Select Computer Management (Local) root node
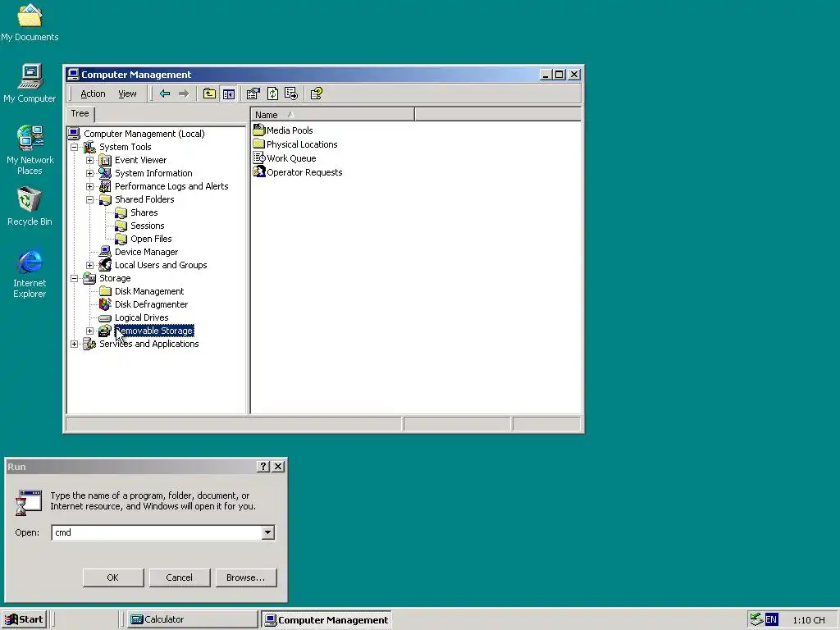Image resolution: width=840 pixels, height=630 pixels. tap(144, 134)
